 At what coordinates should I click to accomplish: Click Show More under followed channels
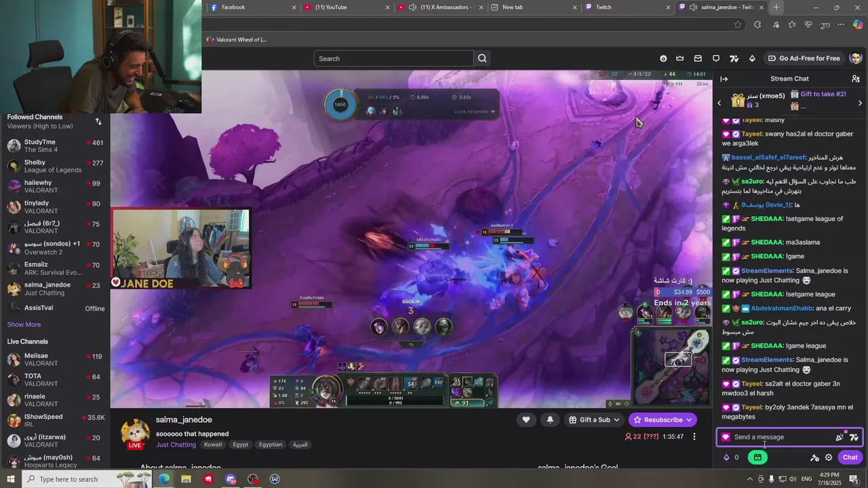click(24, 325)
